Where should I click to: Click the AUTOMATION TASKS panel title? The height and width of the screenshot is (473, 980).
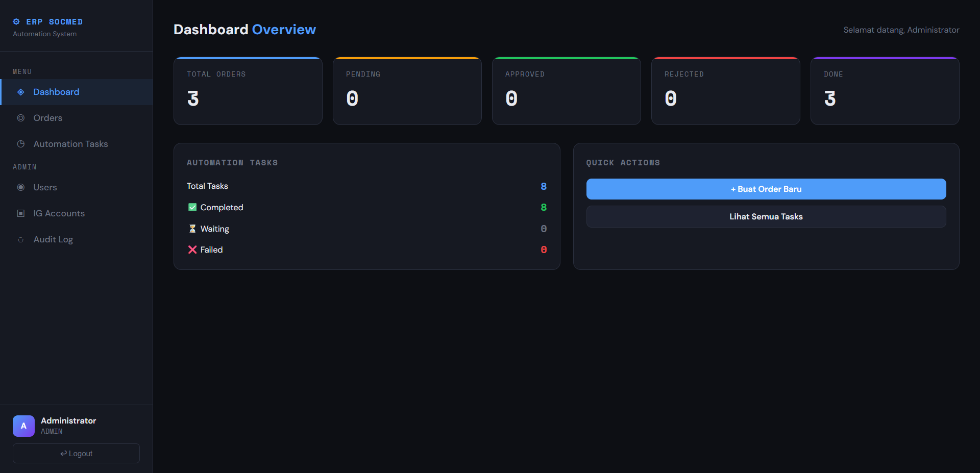232,163
